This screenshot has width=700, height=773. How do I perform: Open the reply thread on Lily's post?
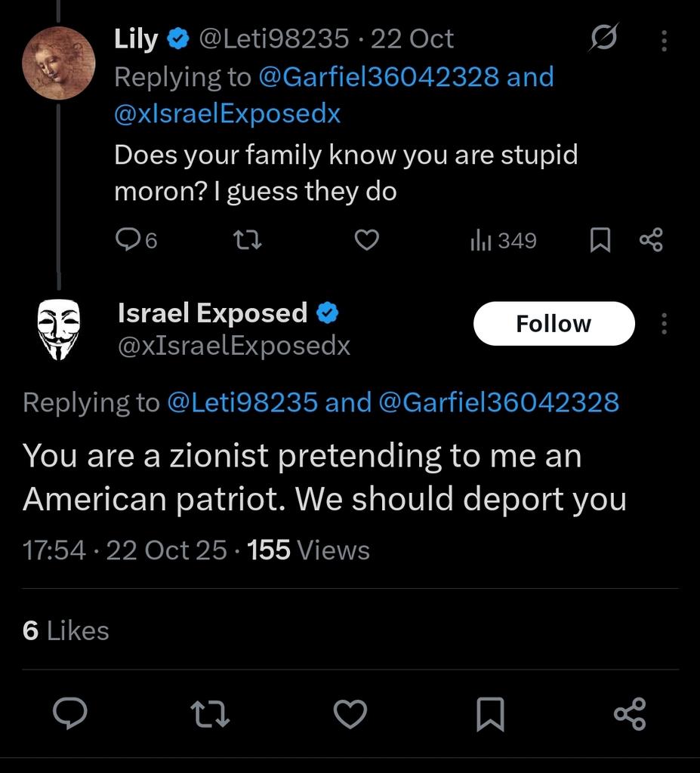127,240
